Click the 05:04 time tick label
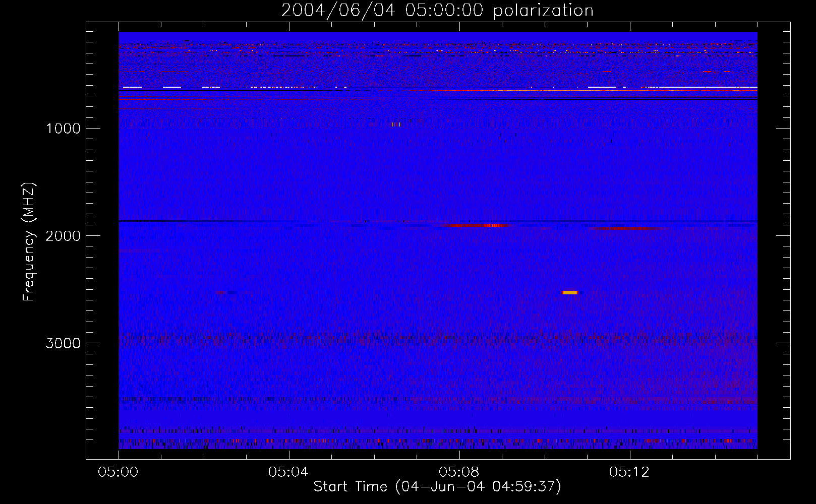Screen dimensions: 816x504 [x=288, y=472]
